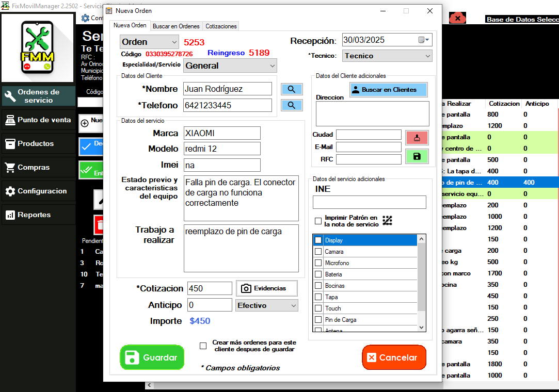Click checklist scrollbar down arrow

tap(421, 327)
